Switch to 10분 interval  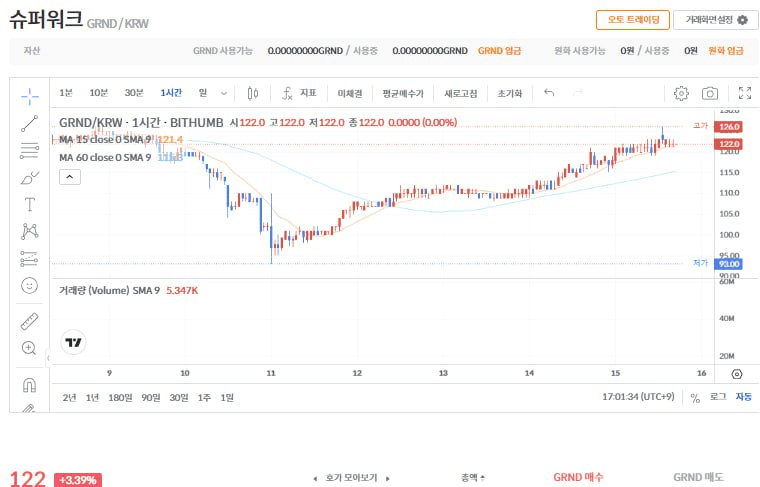click(x=98, y=93)
